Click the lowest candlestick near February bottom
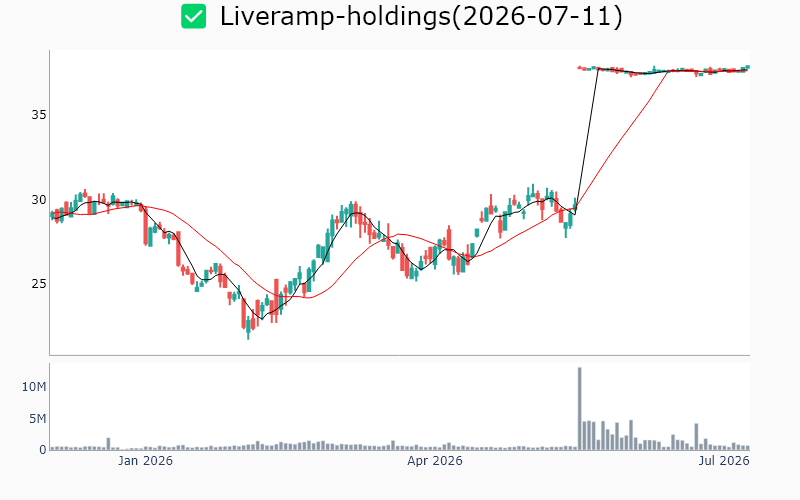Image resolution: width=800 pixels, height=500 pixels. tap(248, 328)
